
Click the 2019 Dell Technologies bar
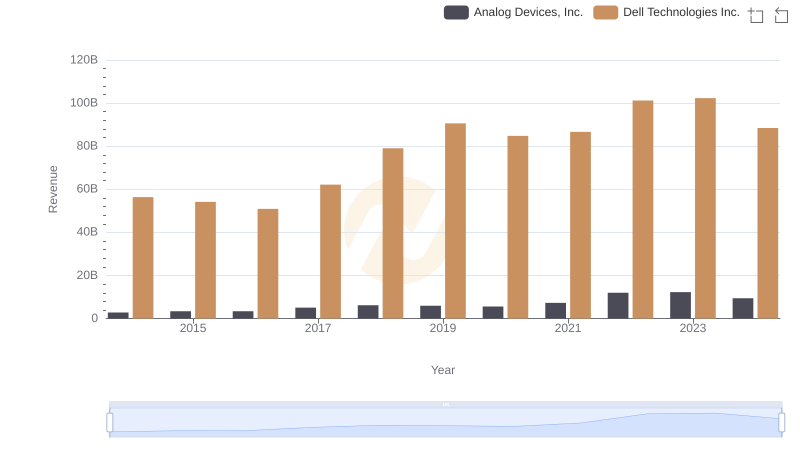tap(455, 221)
